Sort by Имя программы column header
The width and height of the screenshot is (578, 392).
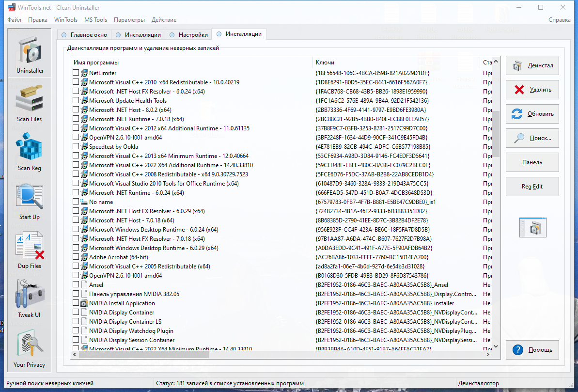pyautogui.click(x=191, y=63)
